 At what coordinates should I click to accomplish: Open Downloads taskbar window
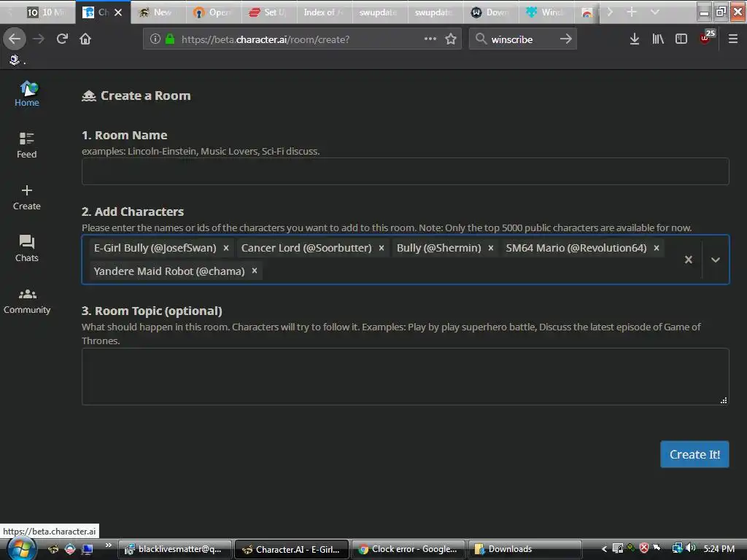coord(525,550)
